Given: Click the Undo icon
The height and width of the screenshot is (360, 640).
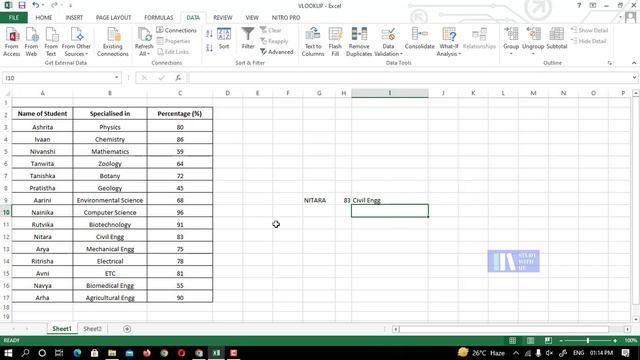Looking at the screenshot, I should pyautogui.click(x=36, y=5).
